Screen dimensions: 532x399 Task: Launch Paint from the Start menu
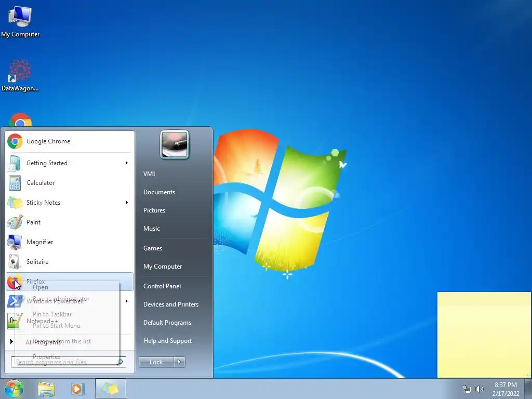pos(69,222)
